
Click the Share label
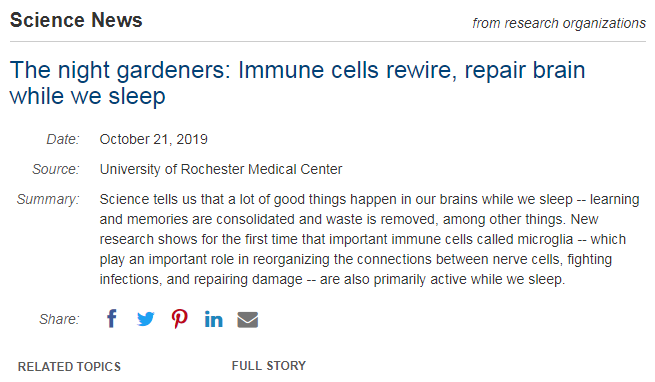click(x=59, y=319)
